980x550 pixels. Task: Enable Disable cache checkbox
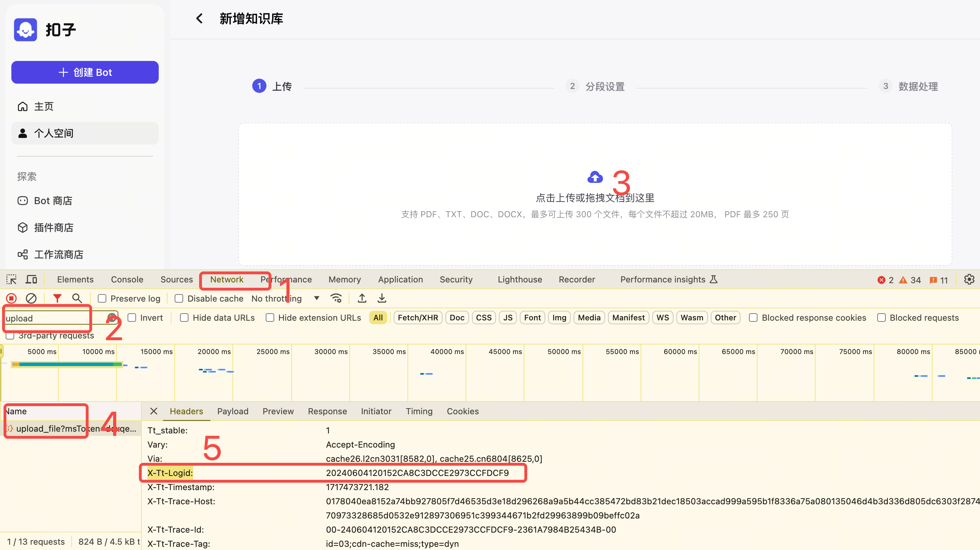click(x=179, y=299)
